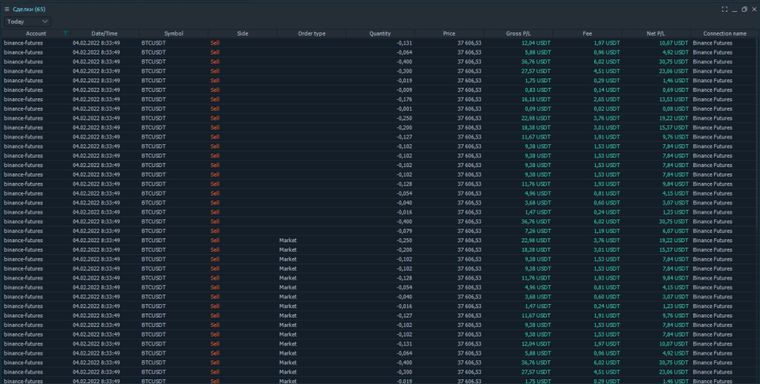Open the panel hamburger menu beside Сделки
Screen dimensions: 760x384
pos(7,9)
